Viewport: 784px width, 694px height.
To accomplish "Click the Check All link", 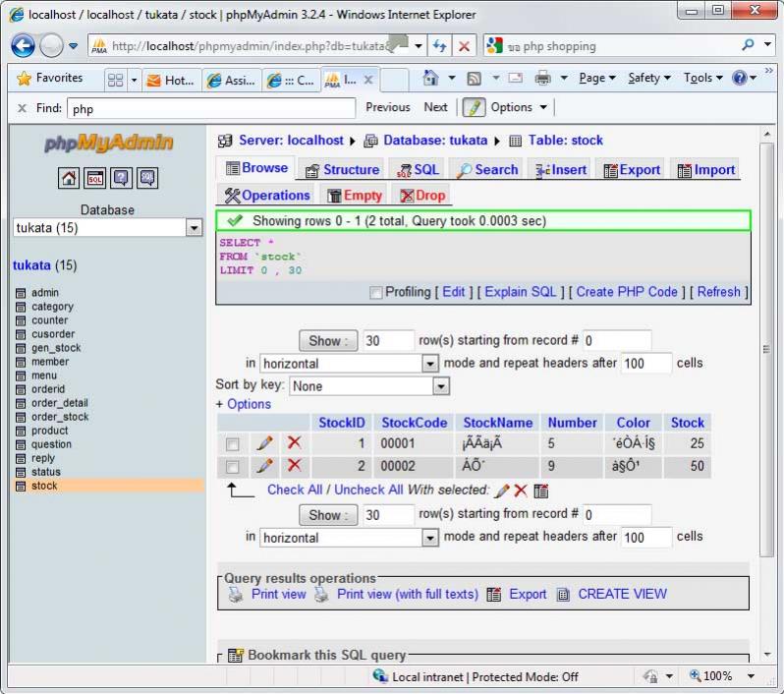I will click(x=295, y=490).
